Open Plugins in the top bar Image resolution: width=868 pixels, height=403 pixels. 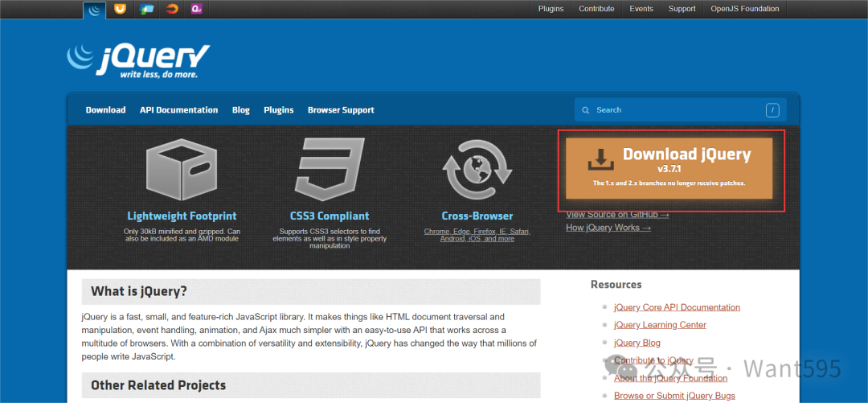[x=551, y=9]
